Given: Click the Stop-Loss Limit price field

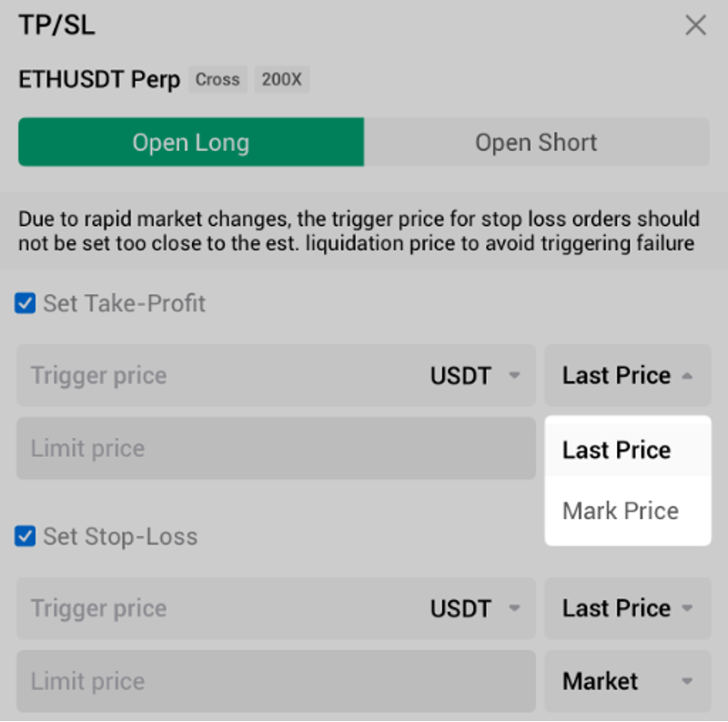Looking at the screenshot, I should point(275,681).
